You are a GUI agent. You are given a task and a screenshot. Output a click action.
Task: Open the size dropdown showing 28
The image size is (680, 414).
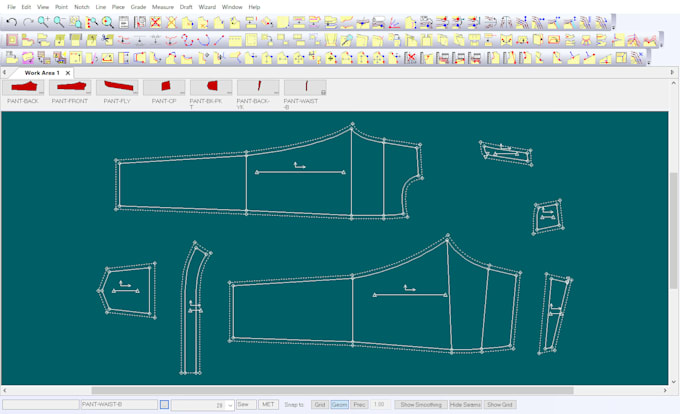pyautogui.click(x=230, y=405)
